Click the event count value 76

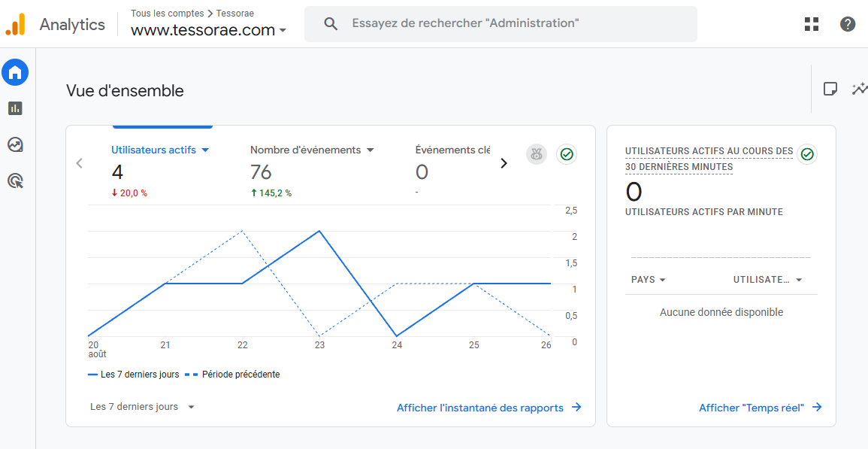(261, 172)
